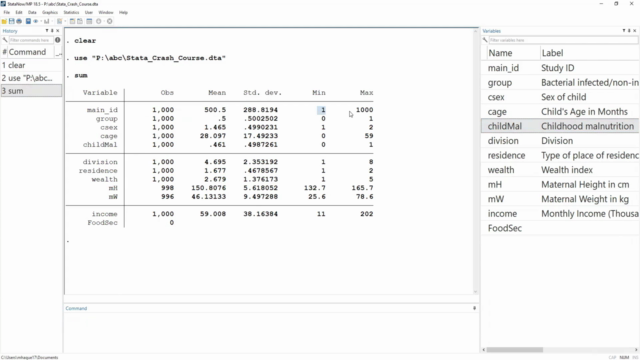
Task: Click main_id Max value 1000 in results
Action: tap(364, 110)
